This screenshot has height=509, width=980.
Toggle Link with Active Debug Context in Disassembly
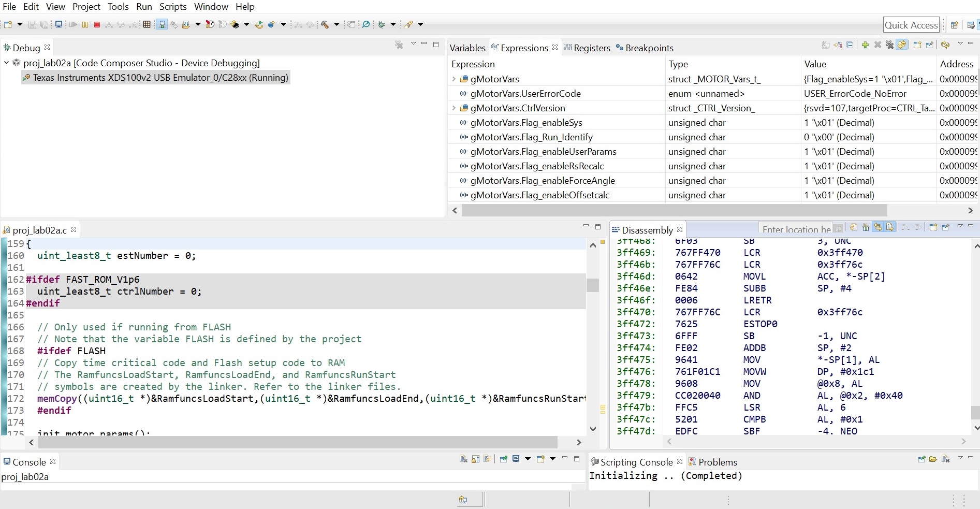[x=877, y=227]
